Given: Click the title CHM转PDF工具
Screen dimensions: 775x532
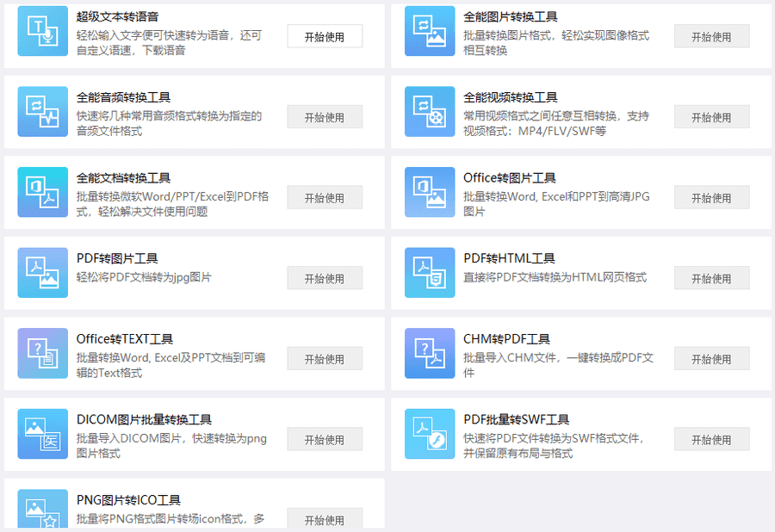Looking at the screenshot, I should click(506, 339).
